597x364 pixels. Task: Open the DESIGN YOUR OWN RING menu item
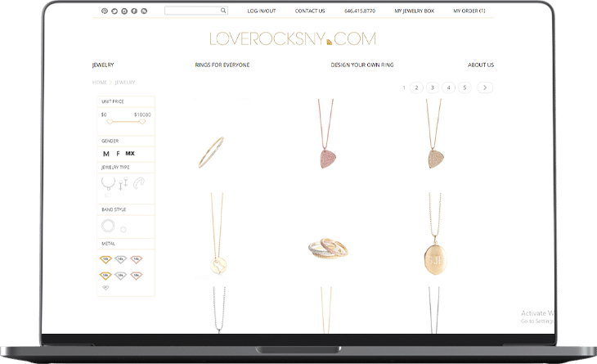pyautogui.click(x=362, y=65)
